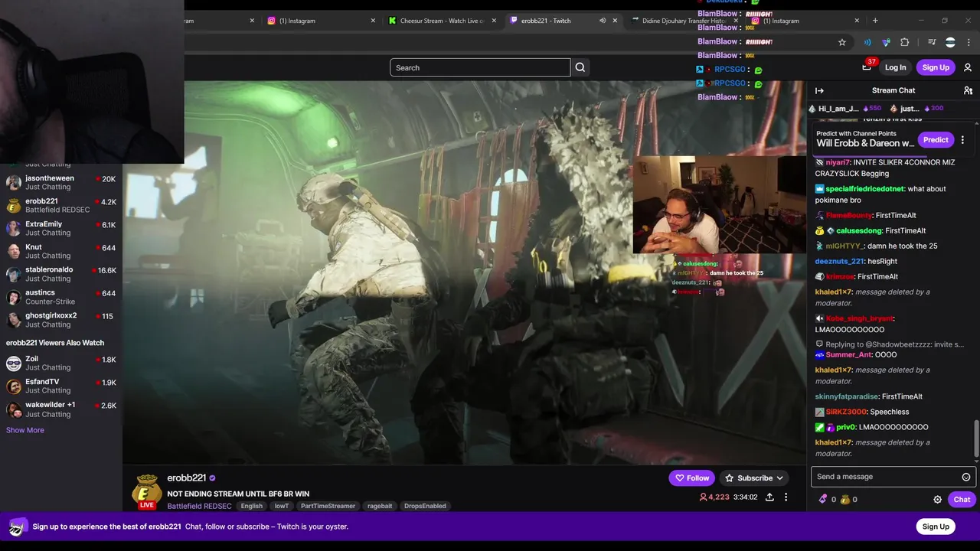Click the top Sign Up button
This screenshot has width=980, height=551.
(x=936, y=67)
